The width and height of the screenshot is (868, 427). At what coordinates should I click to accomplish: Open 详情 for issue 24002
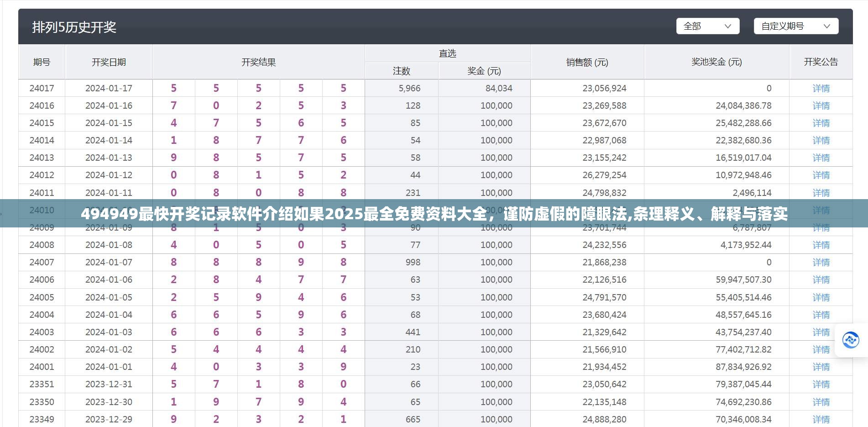(x=821, y=349)
